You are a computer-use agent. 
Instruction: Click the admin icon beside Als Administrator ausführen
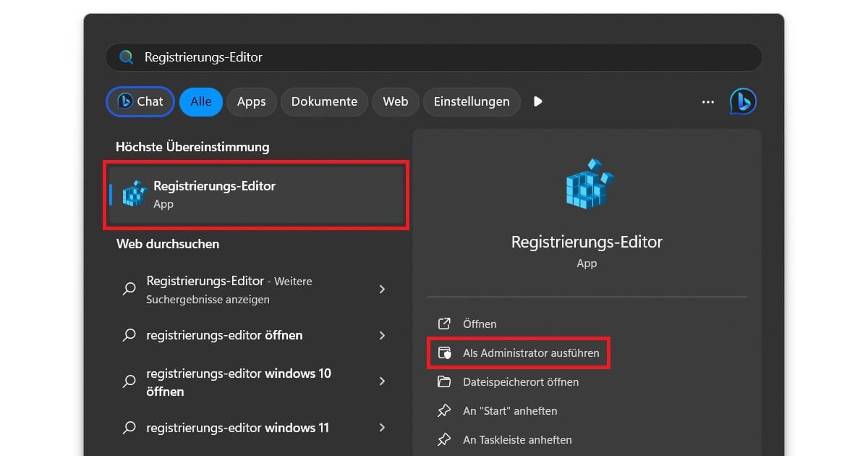(x=446, y=352)
